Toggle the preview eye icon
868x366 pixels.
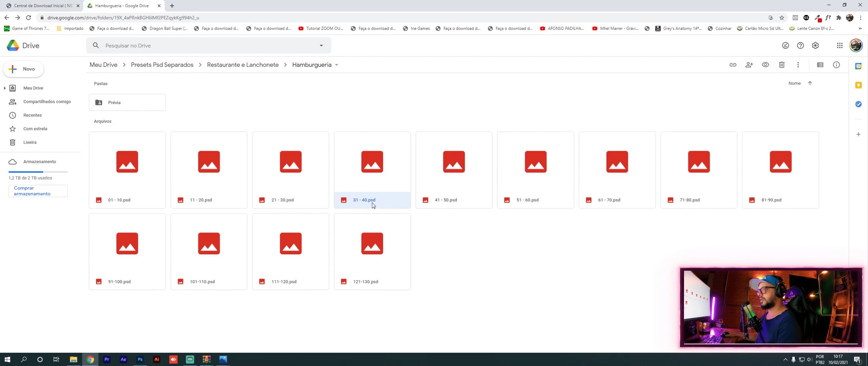click(x=765, y=65)
